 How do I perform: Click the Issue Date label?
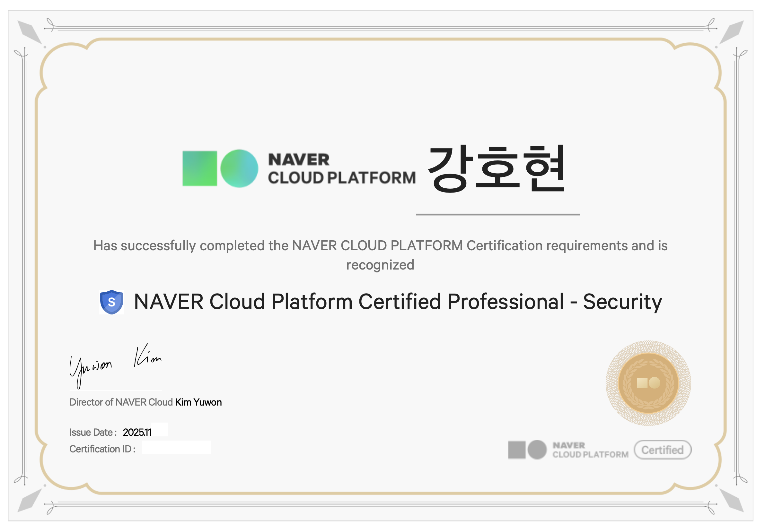coord(93,432)
